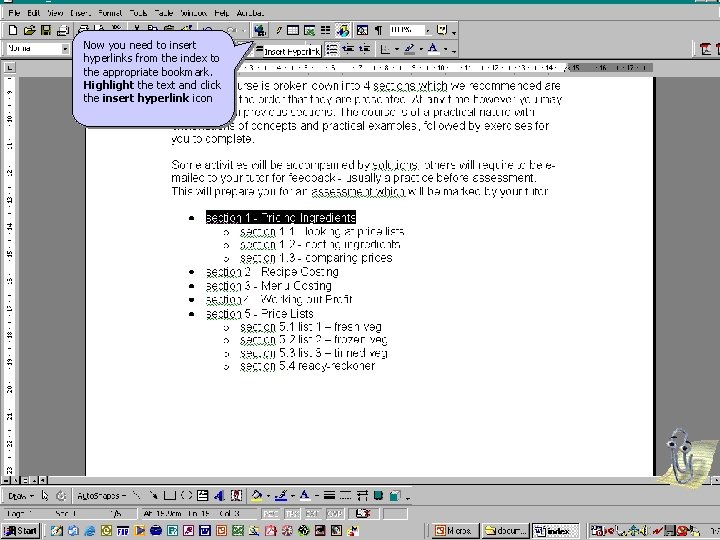Open the View menu

55,13
